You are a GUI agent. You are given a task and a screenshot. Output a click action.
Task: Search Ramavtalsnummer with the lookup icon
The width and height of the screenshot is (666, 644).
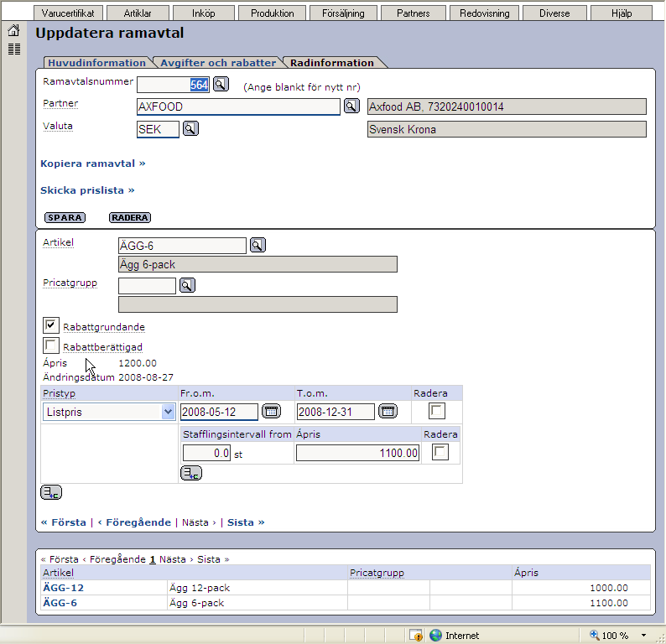tap(221, 84)
